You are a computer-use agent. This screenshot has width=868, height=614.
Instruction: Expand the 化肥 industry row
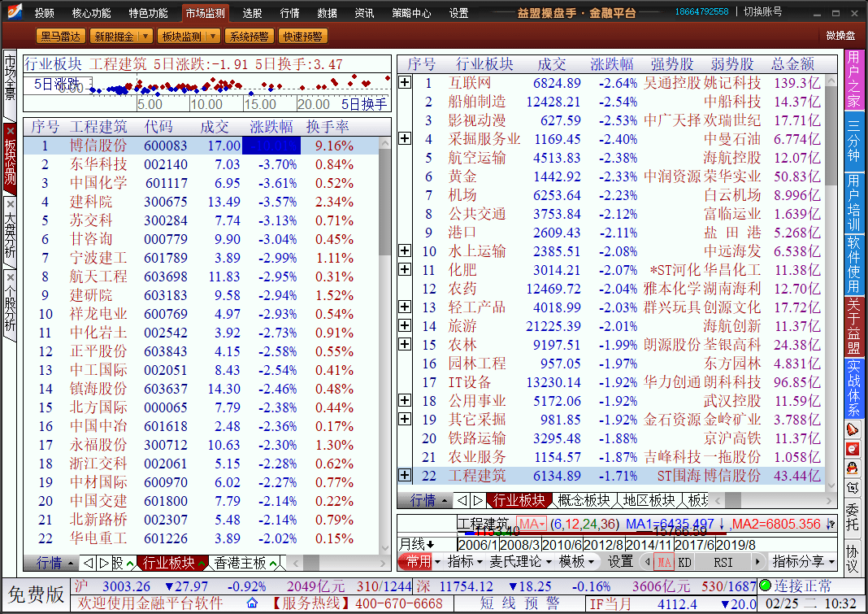click(405, 269)
